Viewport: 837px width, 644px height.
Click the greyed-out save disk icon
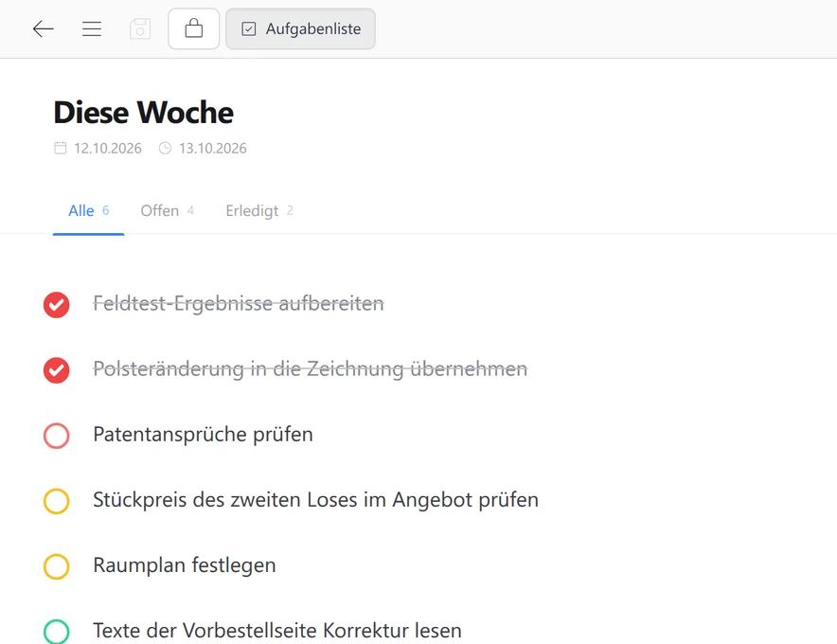(x=140, y=28)
